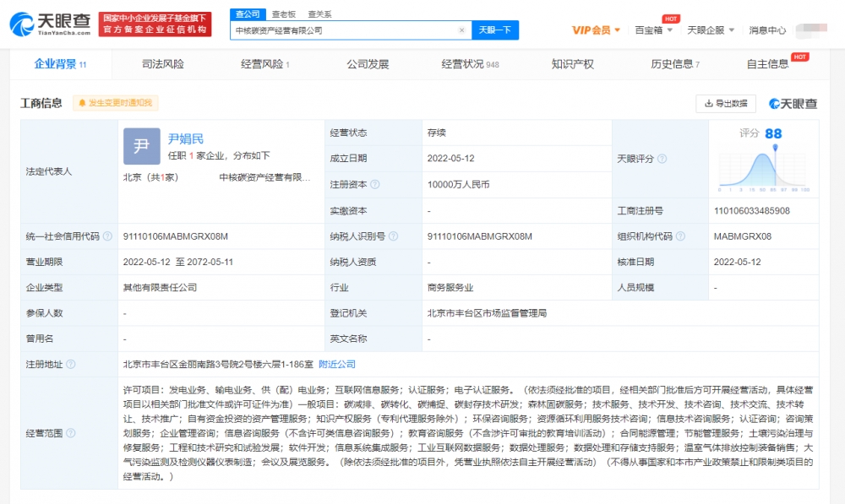Click the help icon beside 注册地址
This screenshot has height=504, width=845.
[71, 365]
